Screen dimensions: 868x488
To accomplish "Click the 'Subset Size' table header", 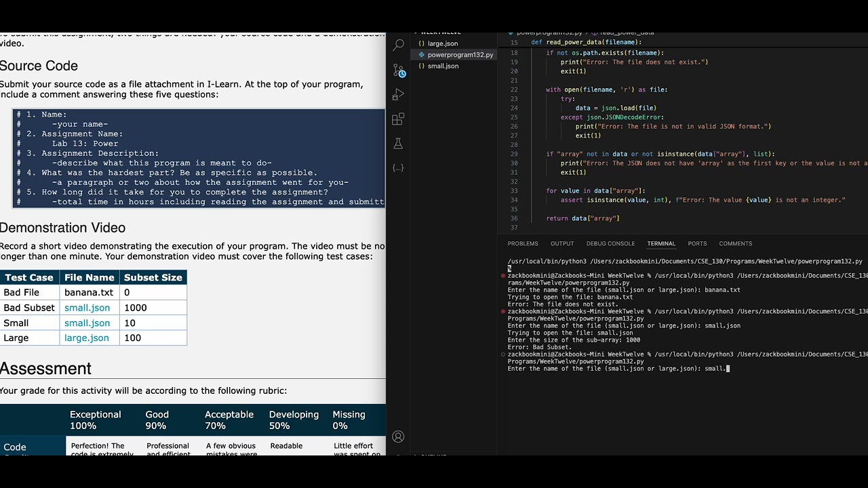I will point(153,277).
